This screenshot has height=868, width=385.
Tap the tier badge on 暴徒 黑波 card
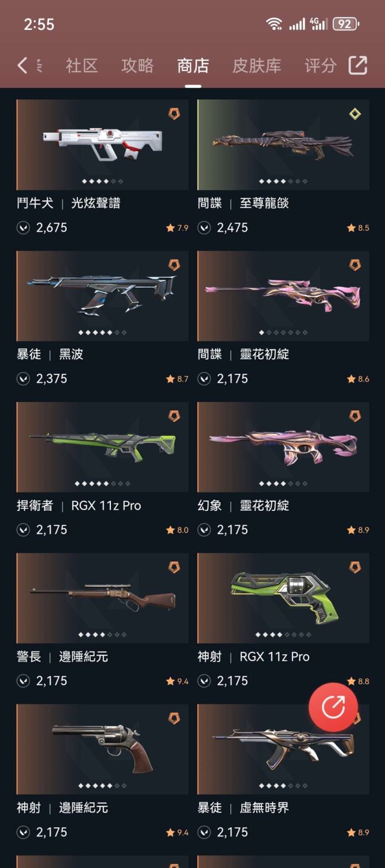click(174, 265)
